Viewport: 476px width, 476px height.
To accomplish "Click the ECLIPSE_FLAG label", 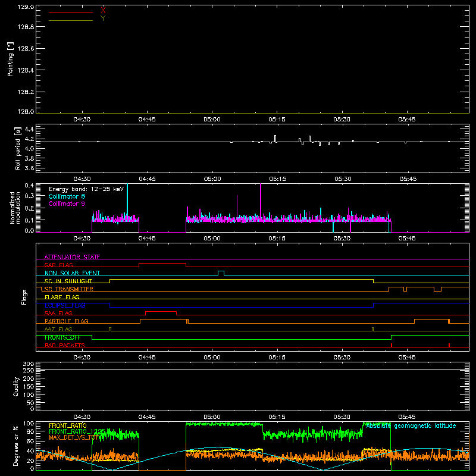I will (65, 305).
